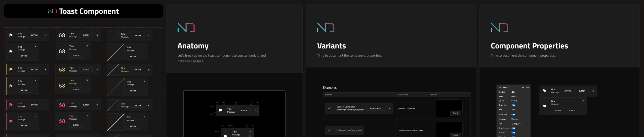The height and width of the screenshot is (137, 644).
Task: Click the text-only BUTTON in the inline preview toast
Action: 582,91
